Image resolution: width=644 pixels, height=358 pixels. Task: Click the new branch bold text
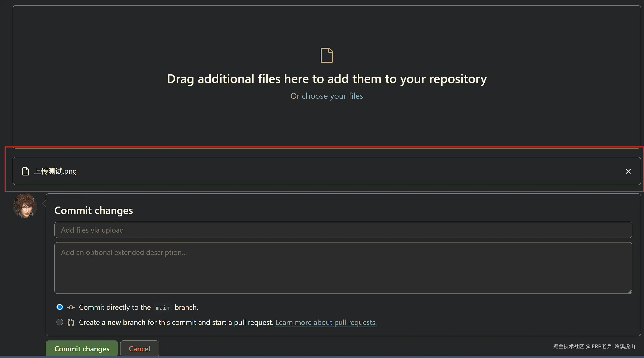click(x=126, y=322)
